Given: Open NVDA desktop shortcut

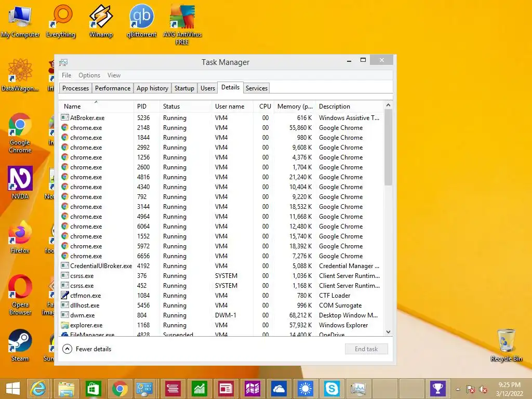Looking at the screenshot, I should 20,182.
